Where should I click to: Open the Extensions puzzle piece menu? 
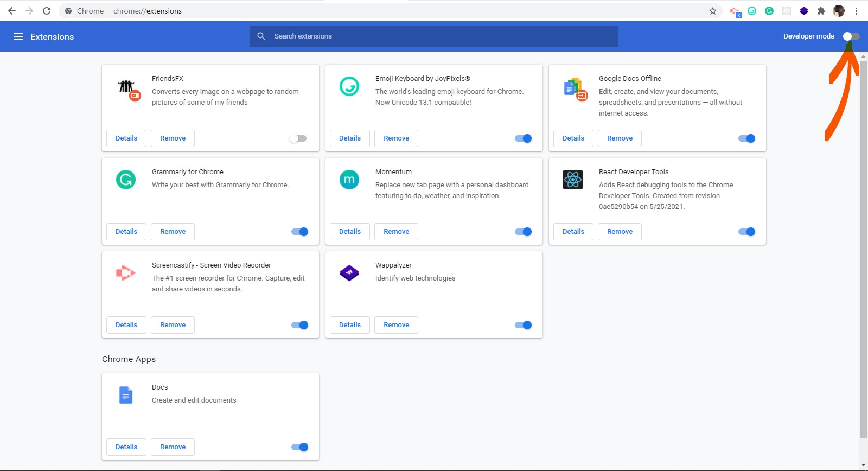click(821, 11)
